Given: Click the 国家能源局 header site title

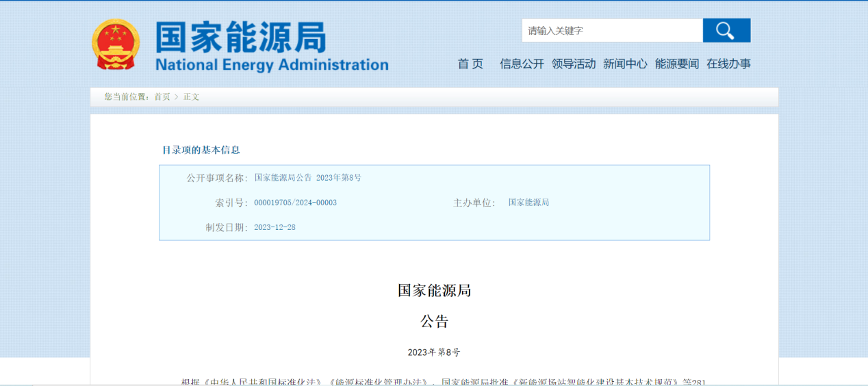Looking at the screenshot, I should tap(240, 37).
